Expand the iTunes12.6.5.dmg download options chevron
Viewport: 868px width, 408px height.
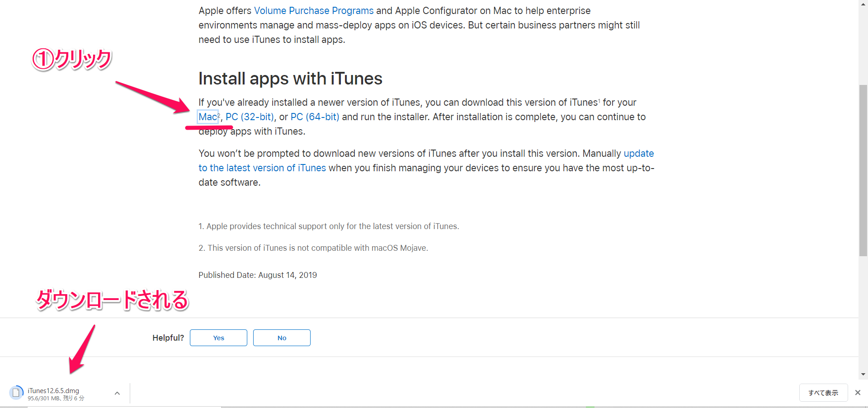117,393
